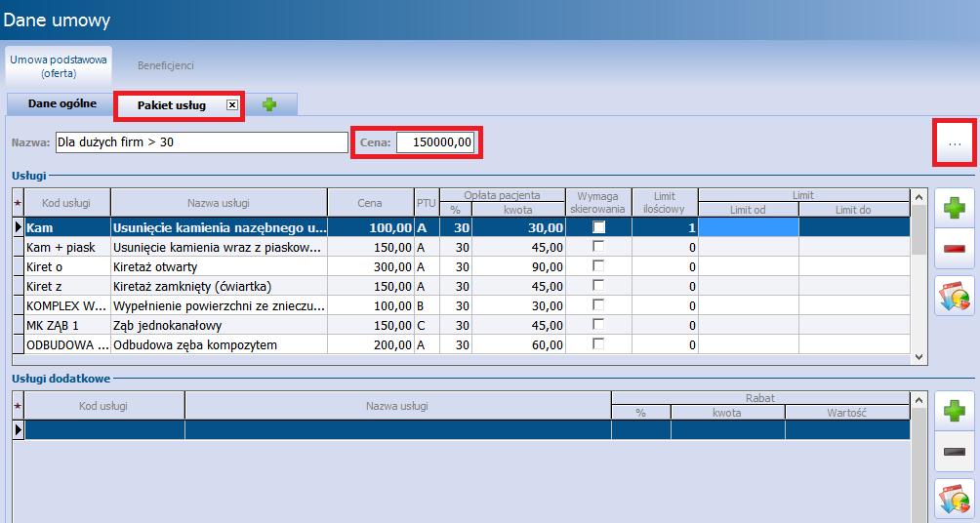Switch to the Umowa podstawowa (oferta) tab

coord(59,66)
